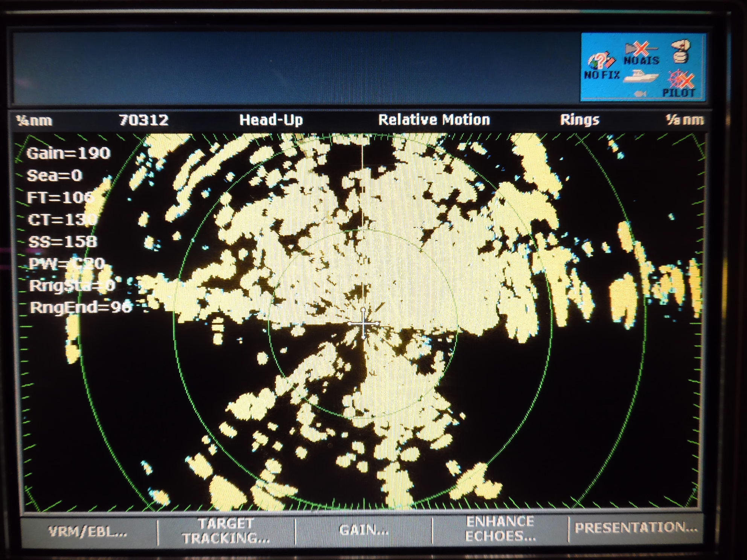Tap the Gain=190 readout
The height and width of the screenshot is (560, 747).
tap(69, 153)
